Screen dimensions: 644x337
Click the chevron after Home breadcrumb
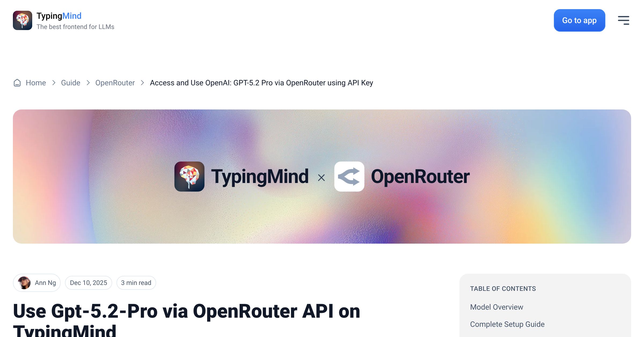(54, 83)
